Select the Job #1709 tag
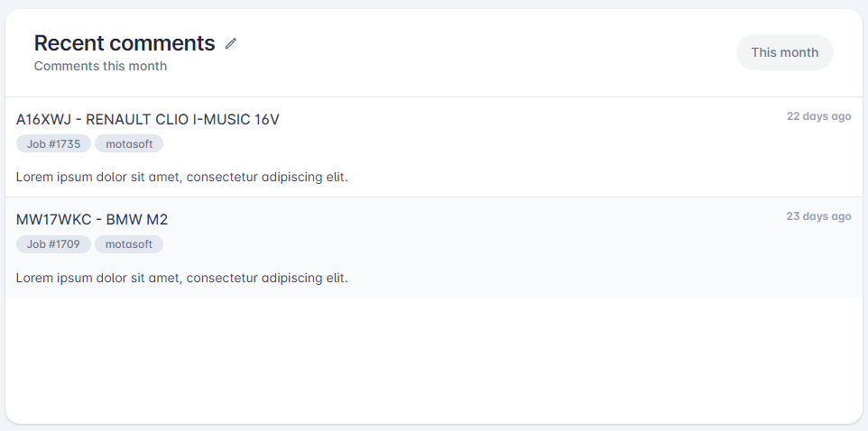The image size is (868, 431). tap(53, 244)
